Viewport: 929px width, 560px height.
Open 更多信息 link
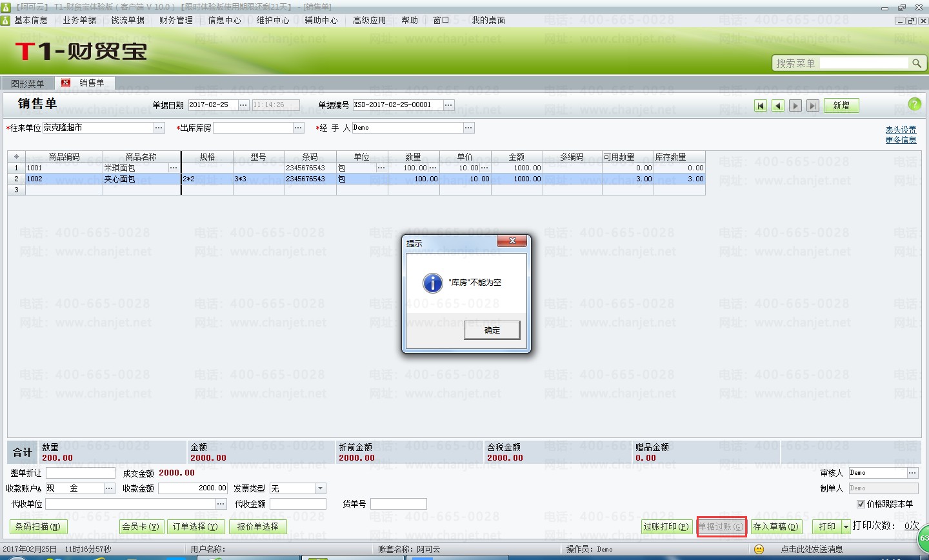[x=901, y=140]
